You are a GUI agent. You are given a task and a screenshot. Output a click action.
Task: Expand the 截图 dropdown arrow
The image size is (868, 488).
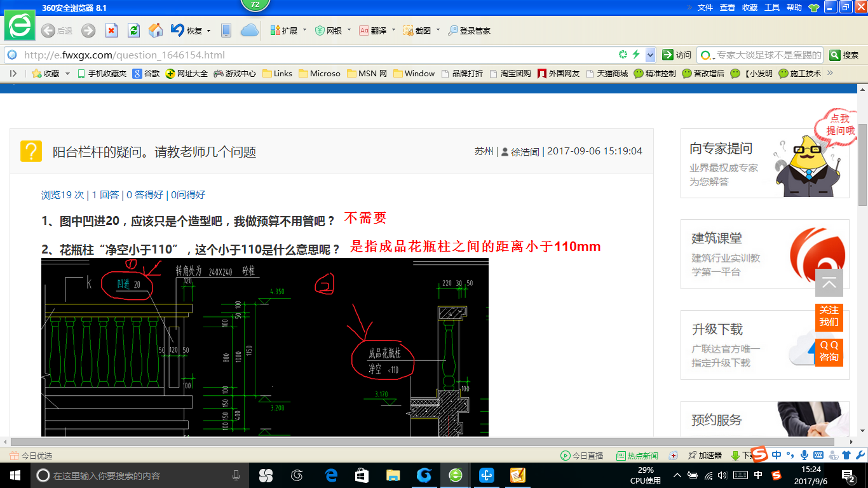coord(438,30)
